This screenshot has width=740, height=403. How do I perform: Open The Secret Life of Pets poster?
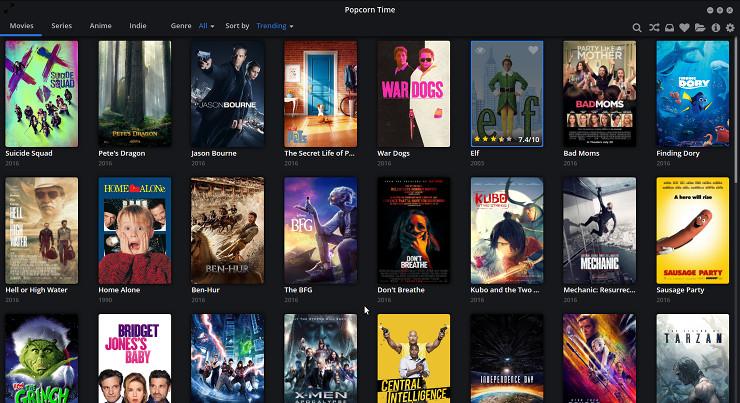point(320,93)
